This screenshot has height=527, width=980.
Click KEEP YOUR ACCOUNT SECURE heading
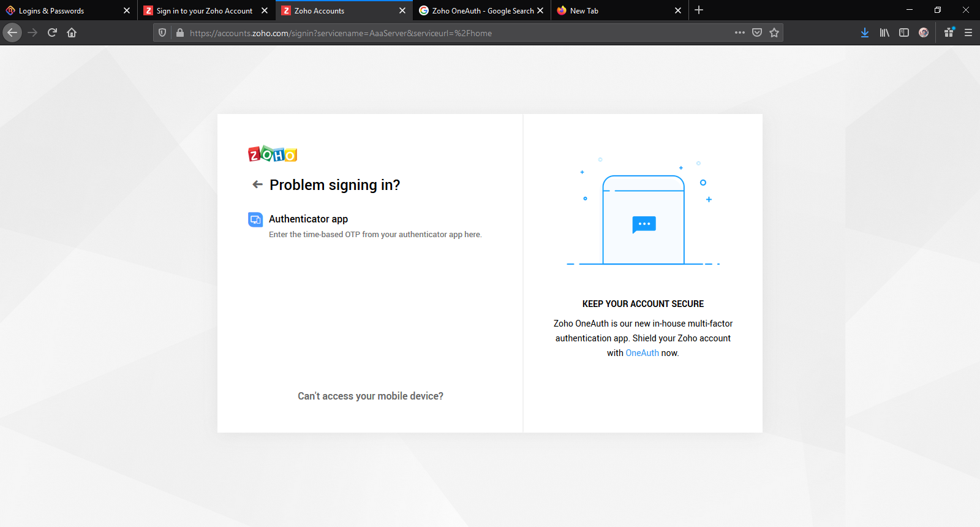tap(643, 304)
